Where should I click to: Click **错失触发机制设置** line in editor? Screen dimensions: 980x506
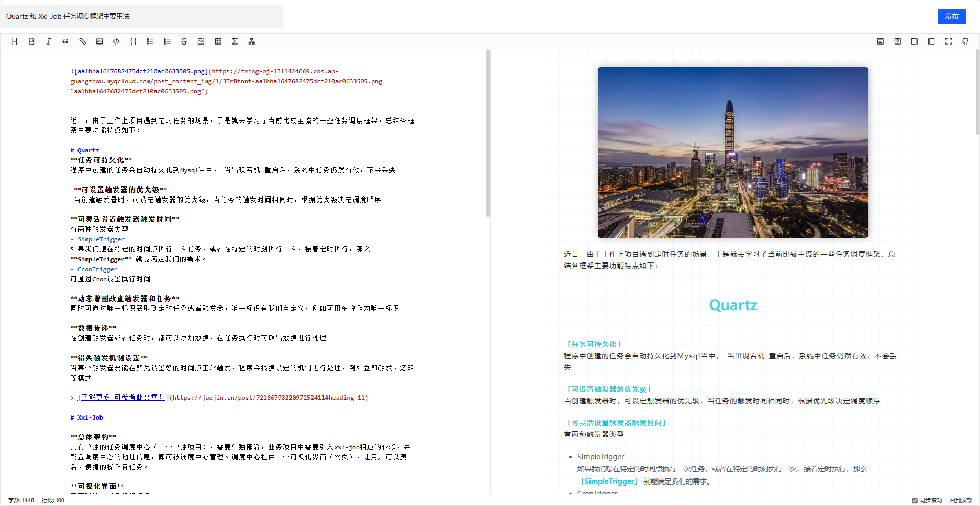109,358
